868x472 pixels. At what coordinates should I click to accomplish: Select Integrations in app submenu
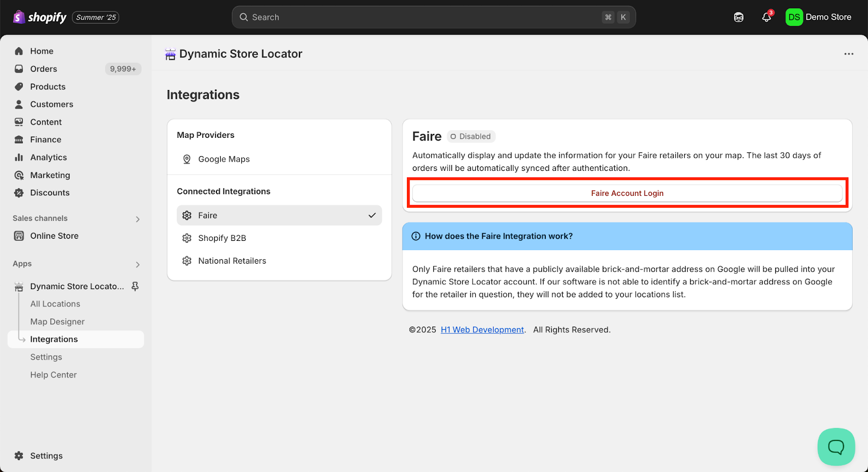[76, 339]
